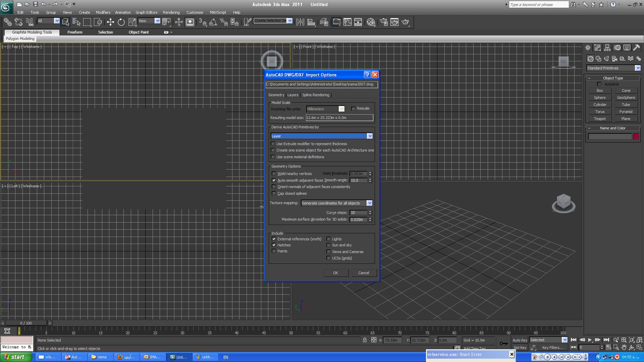Click the Mirror tool icon
The image size is (644, 362).
[x=300, y=22]
